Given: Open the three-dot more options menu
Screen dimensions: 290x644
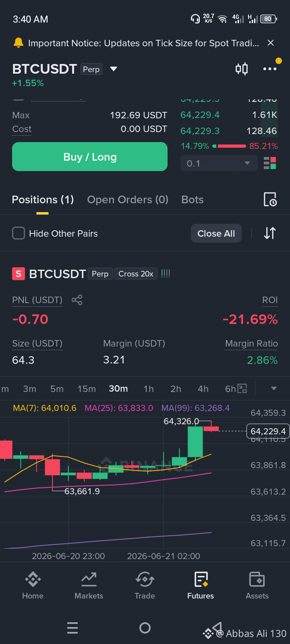Looking at the screenshot, I should 269,69.
